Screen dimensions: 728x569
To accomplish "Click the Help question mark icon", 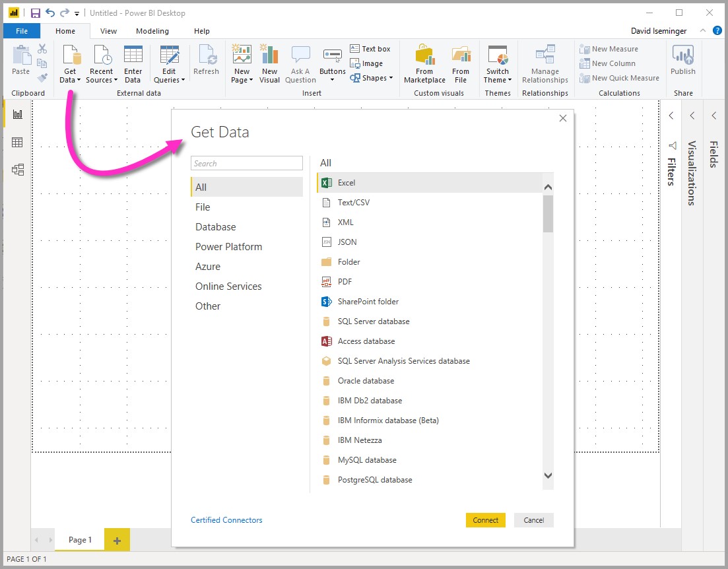I will click(717, 30).
